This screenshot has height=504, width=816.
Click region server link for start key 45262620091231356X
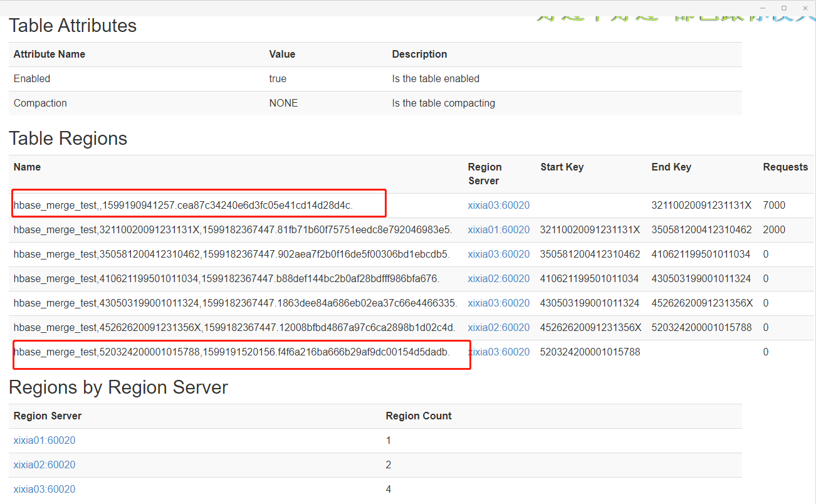[x=498, y=327]
